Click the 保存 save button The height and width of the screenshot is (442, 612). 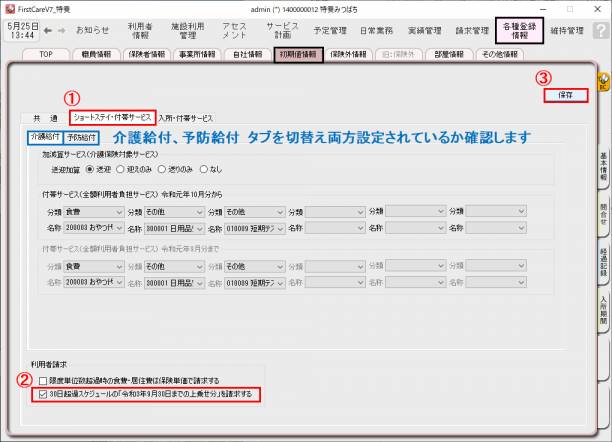click(x=565, y=95)
